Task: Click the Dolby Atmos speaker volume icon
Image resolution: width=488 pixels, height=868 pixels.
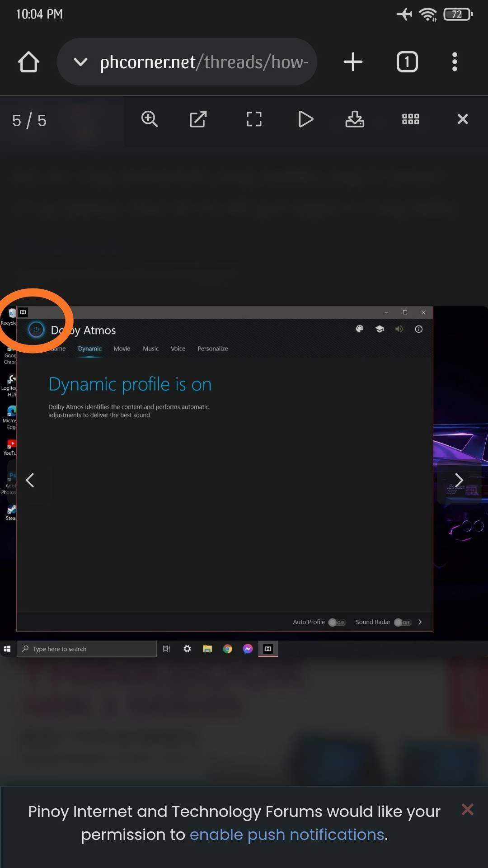Action: [x=399, y=329]
